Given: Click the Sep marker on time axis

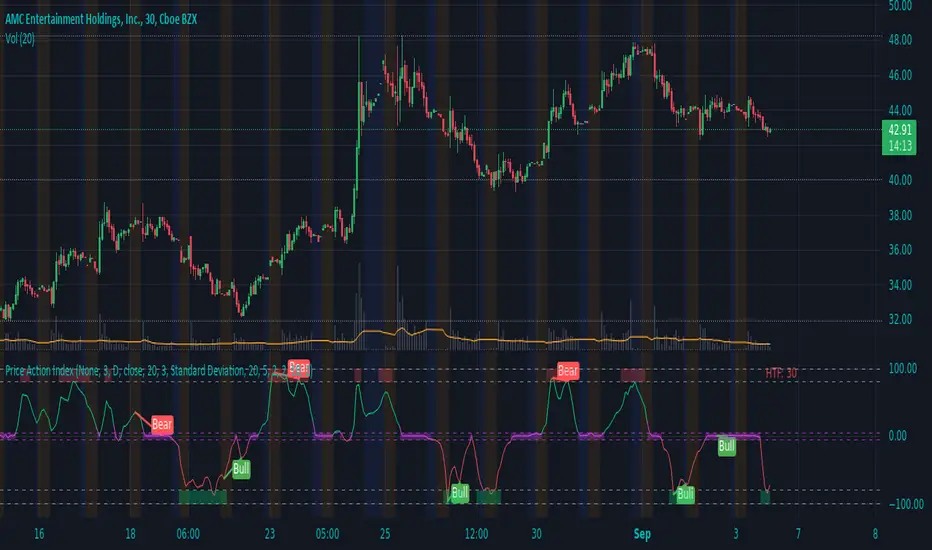Looking at the screenshot, I should (x=642, y=533).
